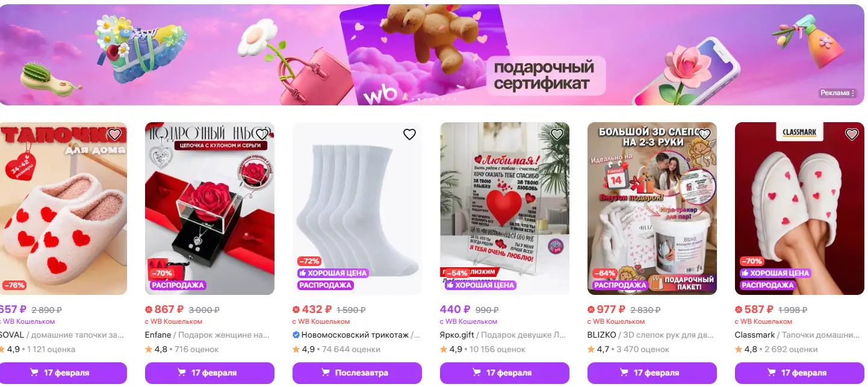The height and width of the screenshot is (387, 868).
Task: Add the BLIZKO cast kit to cart
Action: coord(652,373)
